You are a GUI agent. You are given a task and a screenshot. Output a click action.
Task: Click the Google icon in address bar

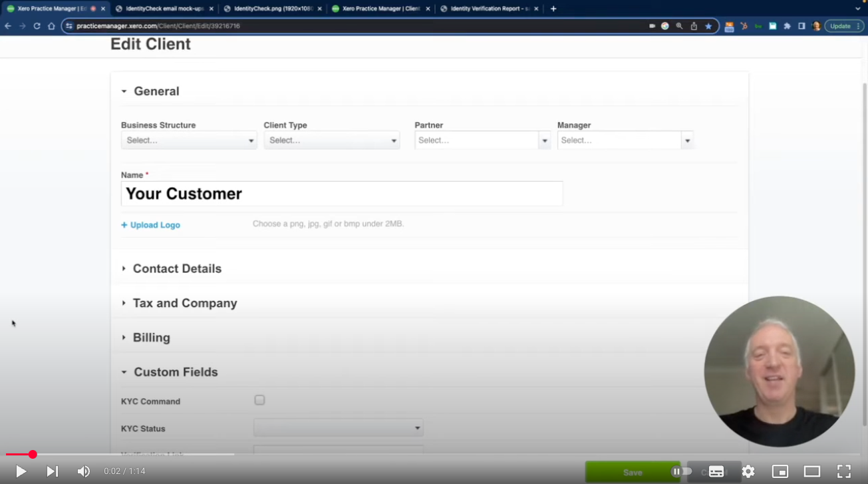[664, 26]
